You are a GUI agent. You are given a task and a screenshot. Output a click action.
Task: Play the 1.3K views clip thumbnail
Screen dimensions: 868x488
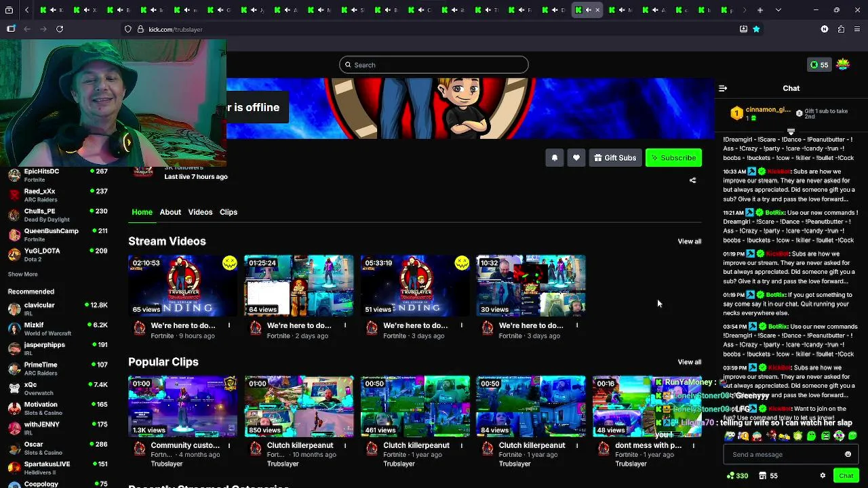(x=183, y=406)
